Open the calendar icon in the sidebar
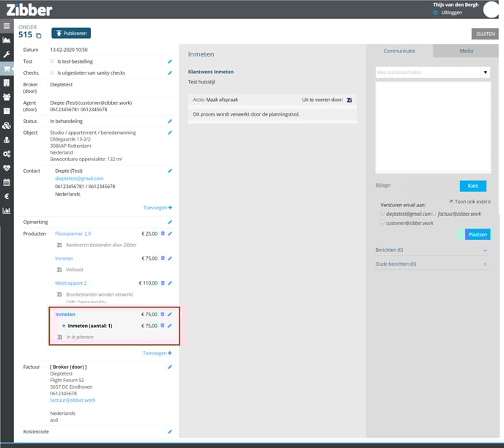This screenshot has height=448, width=504. [7, 182]
